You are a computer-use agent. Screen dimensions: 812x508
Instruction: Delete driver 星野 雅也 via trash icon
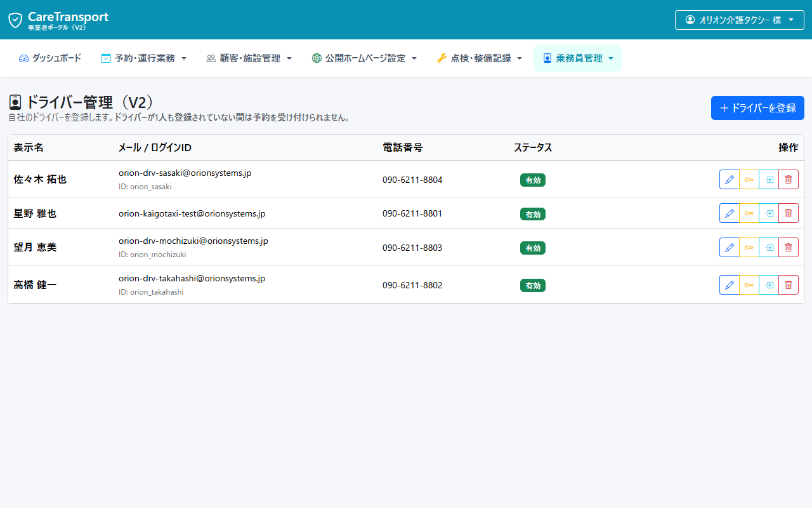789,213
